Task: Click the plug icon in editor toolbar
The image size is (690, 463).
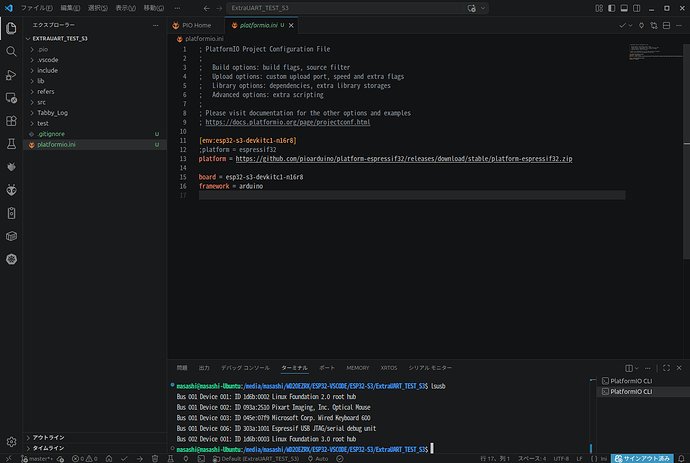Action: click(641, 26)
